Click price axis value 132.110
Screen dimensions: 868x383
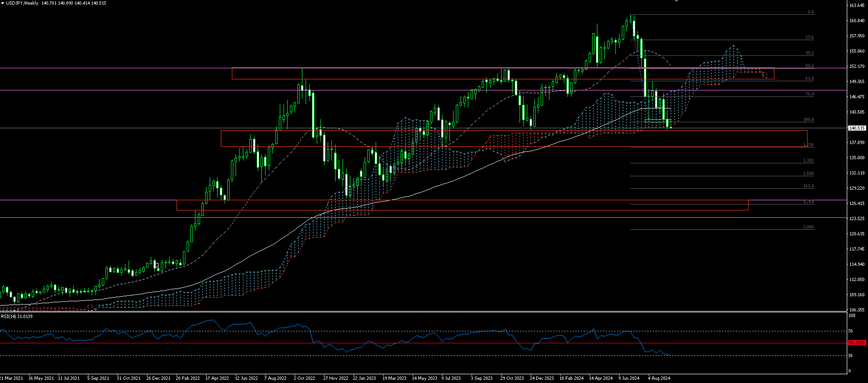(857, 173)
